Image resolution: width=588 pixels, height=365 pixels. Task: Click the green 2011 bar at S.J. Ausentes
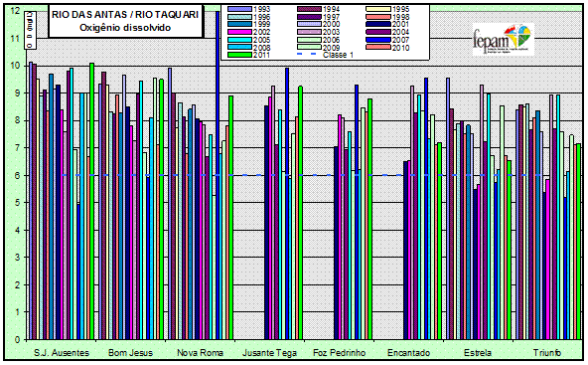[x=91, y=201]
